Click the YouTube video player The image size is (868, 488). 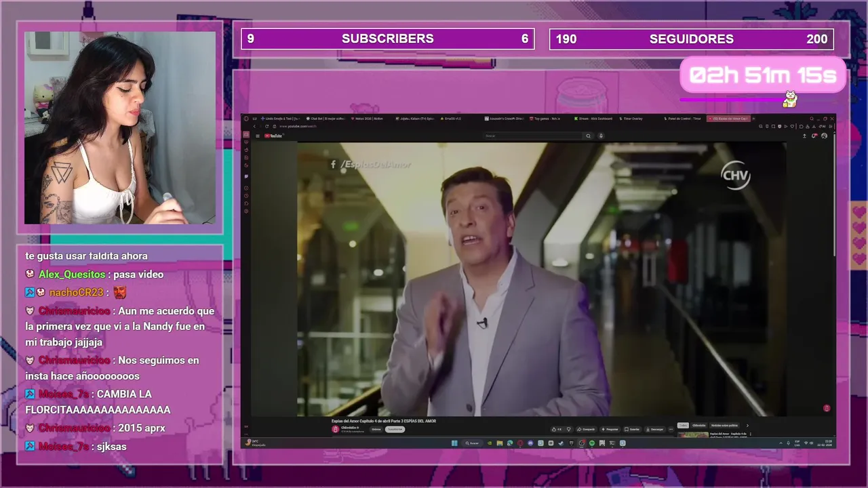coord(541,279)
